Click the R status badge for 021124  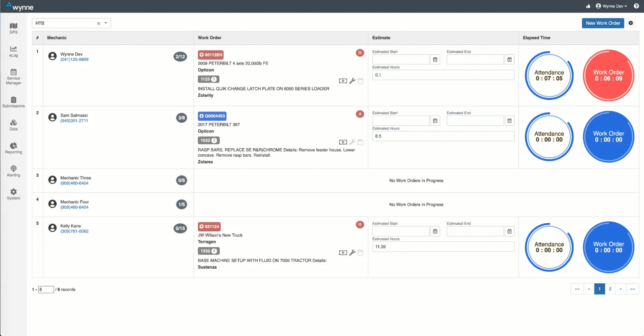[x=360, y=225]
